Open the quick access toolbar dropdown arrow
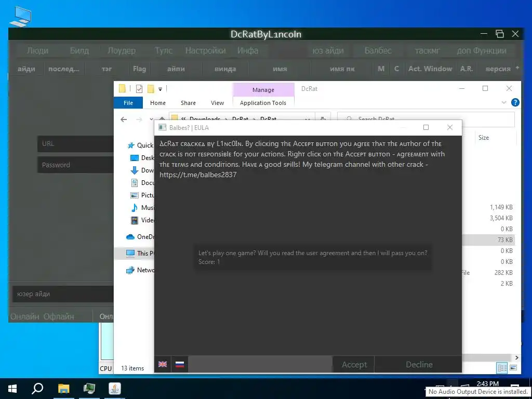 (x=160, y=89)
